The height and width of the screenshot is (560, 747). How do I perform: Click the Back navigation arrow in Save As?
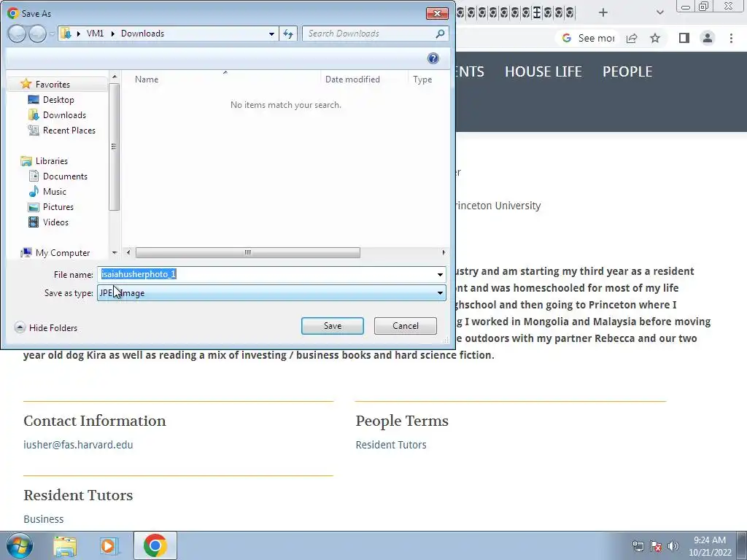point(17,34)
